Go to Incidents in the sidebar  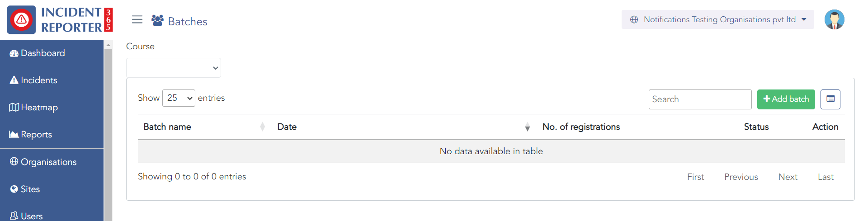[39, 80]
